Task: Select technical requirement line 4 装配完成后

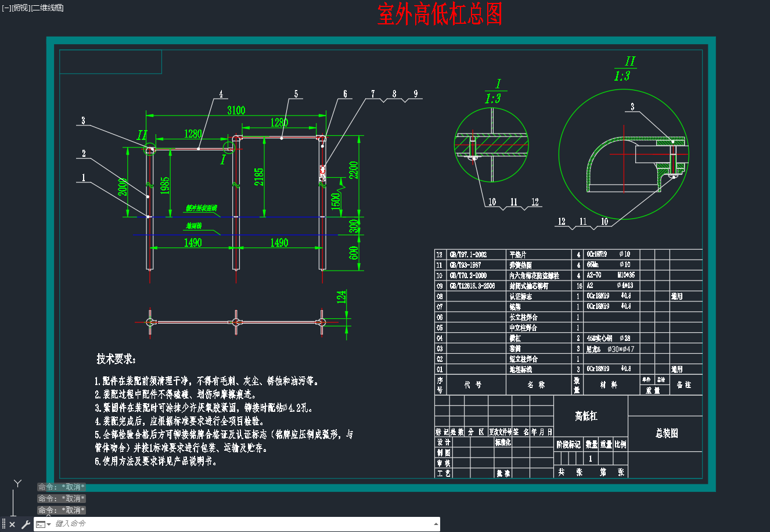Action: pyautogui.click(x=180, y=421)
